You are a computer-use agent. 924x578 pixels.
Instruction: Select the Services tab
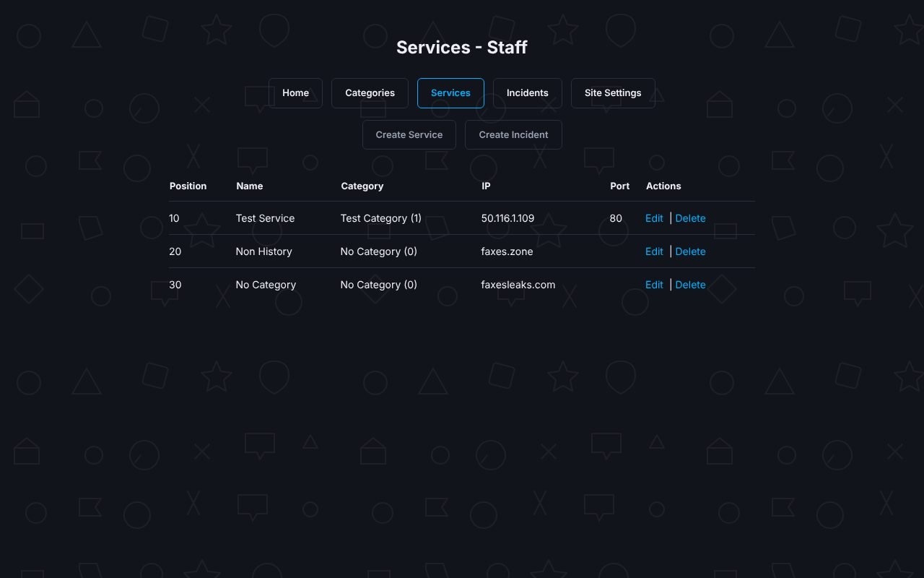click(x=450, y=93)
